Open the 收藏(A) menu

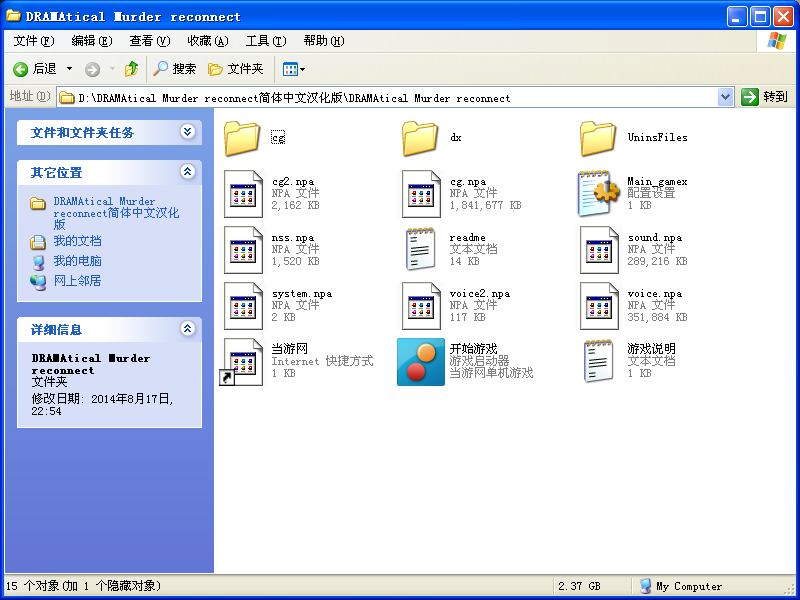(208, 41)
